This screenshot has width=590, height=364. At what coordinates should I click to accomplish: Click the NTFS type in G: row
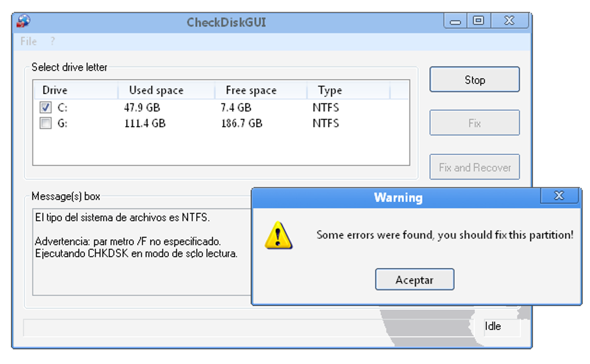coord(326,123)
